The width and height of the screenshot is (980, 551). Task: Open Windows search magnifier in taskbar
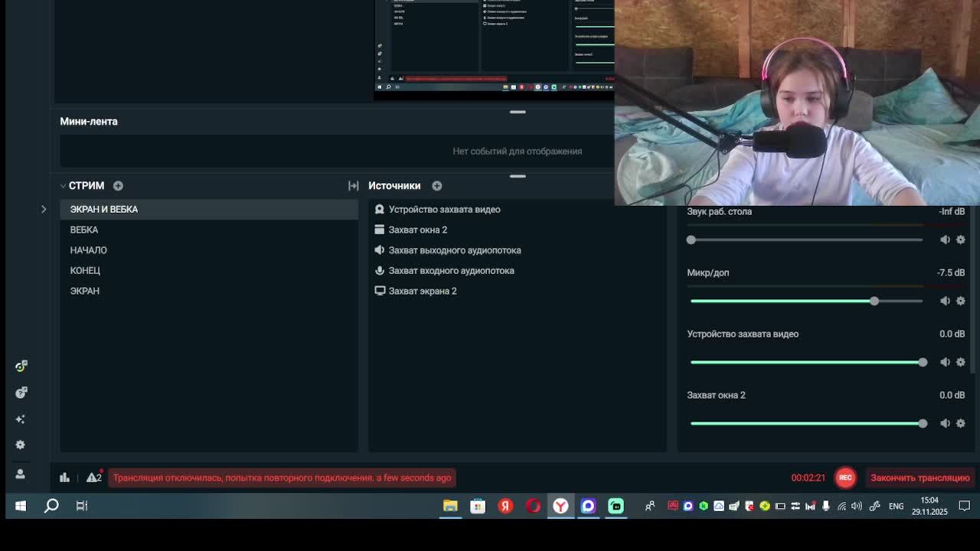pos(51,506)
